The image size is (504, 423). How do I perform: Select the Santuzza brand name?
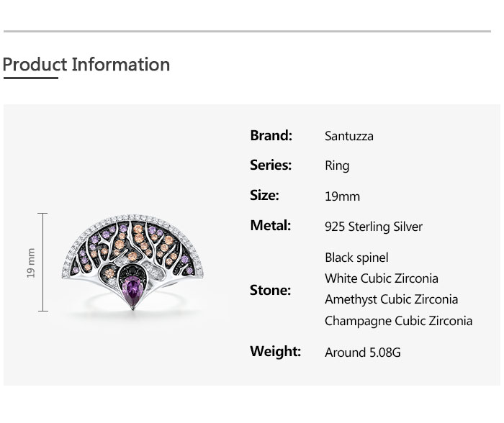[x=349, y=136]
